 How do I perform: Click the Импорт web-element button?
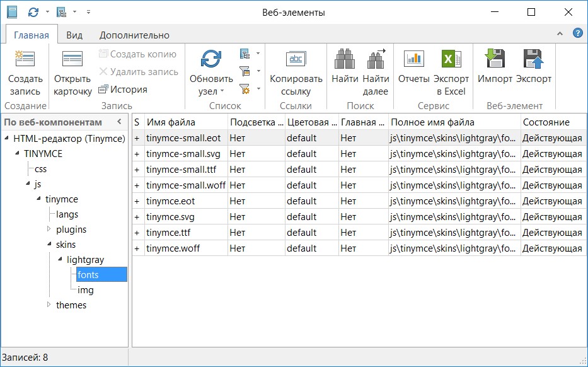click(x=495, y=66)
